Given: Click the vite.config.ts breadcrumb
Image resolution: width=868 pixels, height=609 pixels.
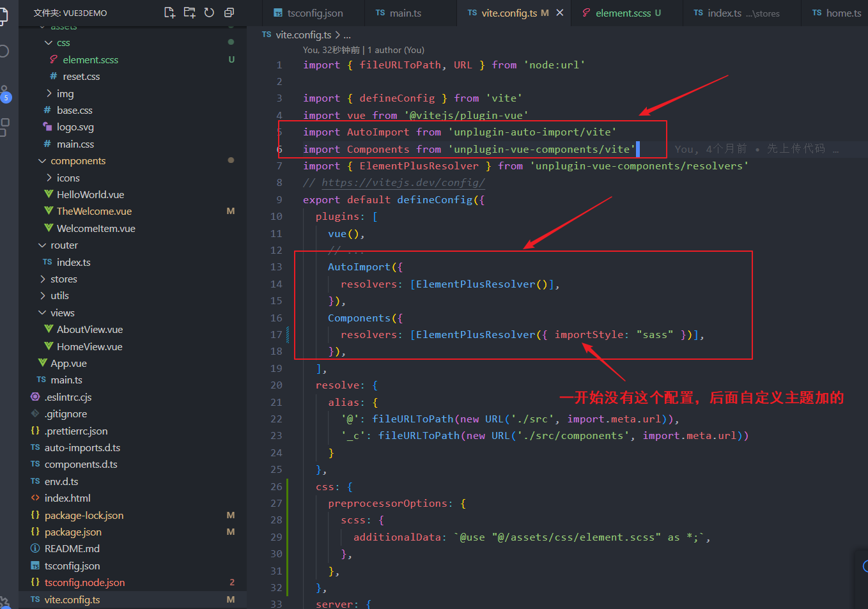Looking at the screenshot, I should pos(303,35).
